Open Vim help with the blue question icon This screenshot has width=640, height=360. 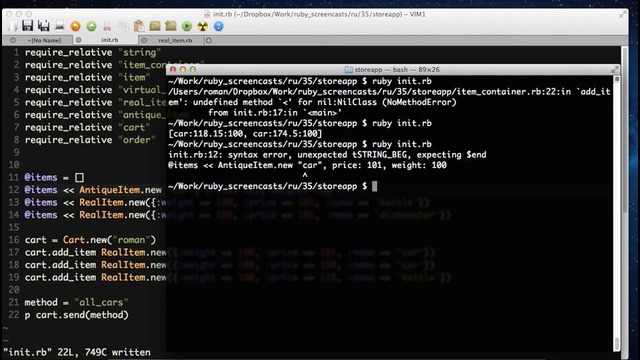(x=218, y=27)
